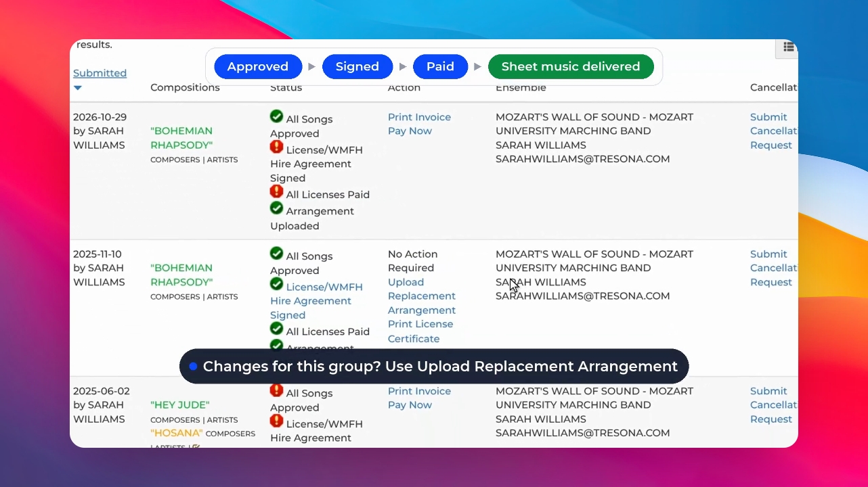This screenshot has height=487, width=868.
Task: Click green check beside All Licenses Paid, 2025-11-10 row
Action: (276, 329)
